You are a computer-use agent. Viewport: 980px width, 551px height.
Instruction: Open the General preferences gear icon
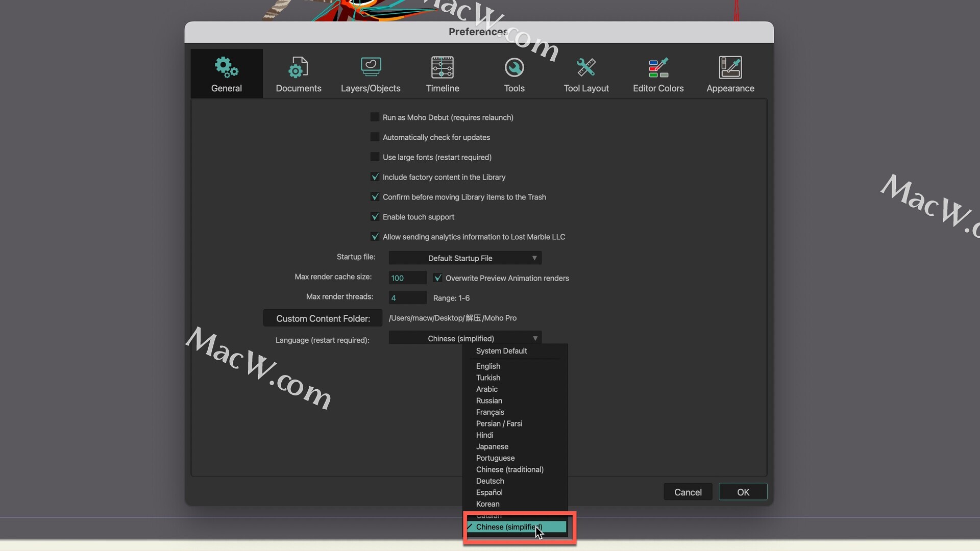click(x=226, y=67)
